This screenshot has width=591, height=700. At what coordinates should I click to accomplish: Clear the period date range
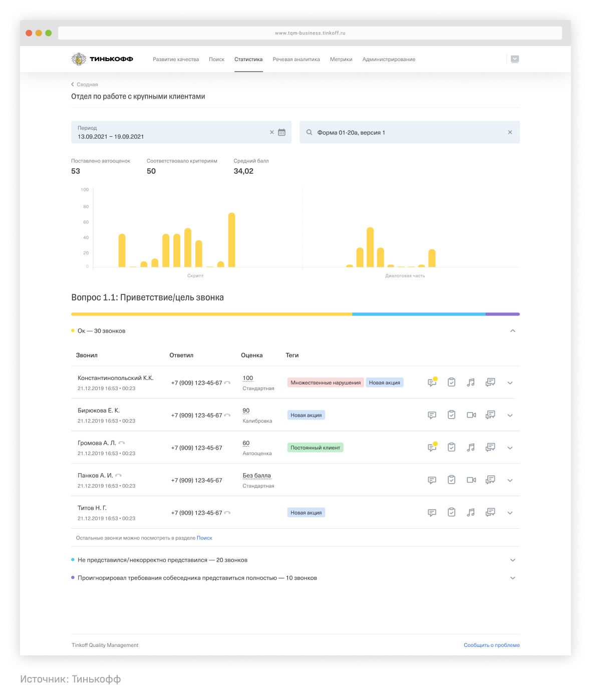[x=272, y=133]
